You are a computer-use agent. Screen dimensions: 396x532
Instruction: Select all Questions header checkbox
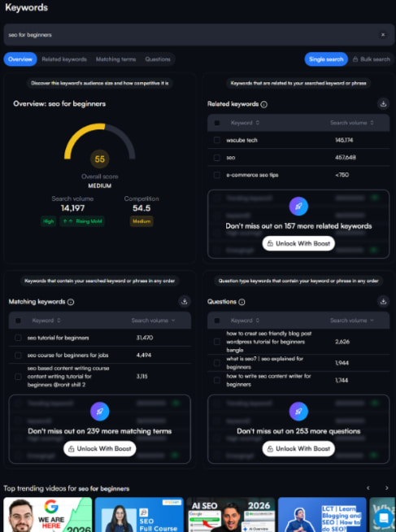[217, 321]
